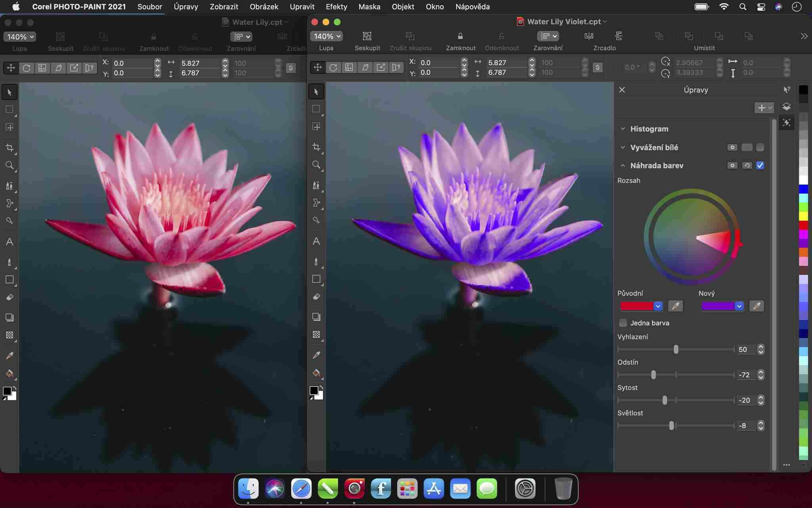Expand the Histogram section
The height and width of the screenshot is (508, 812).
622,129
